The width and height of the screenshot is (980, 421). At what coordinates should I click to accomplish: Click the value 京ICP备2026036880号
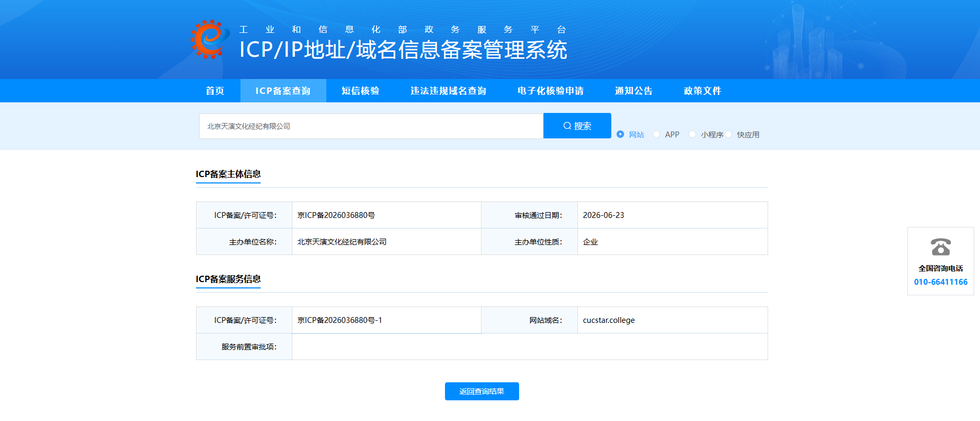[x=336, y=215]
